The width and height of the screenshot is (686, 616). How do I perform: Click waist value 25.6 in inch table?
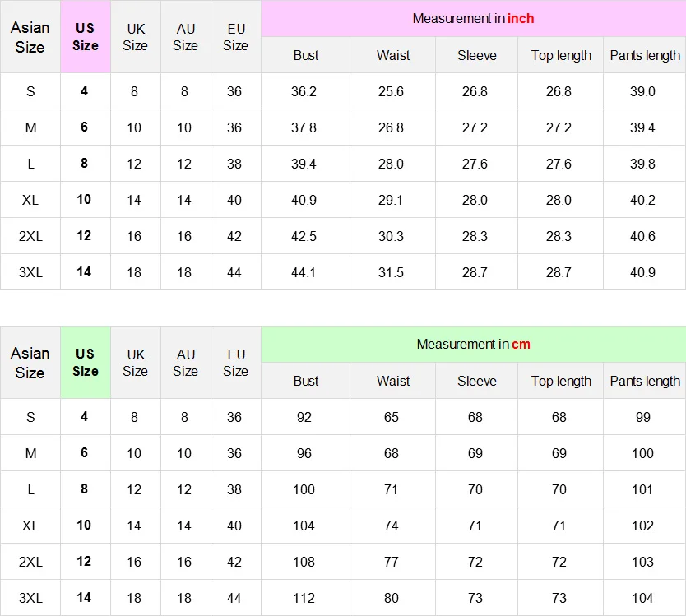391,91
